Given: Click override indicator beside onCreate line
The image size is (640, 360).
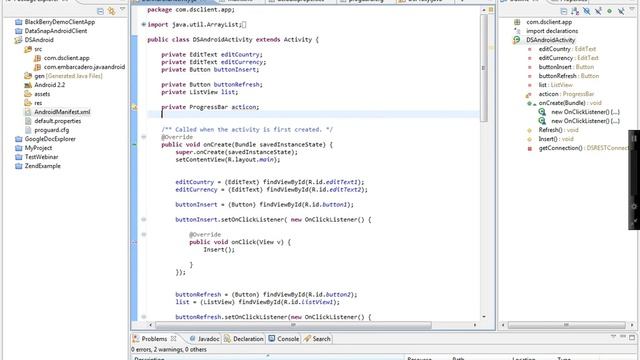Looking at the screenshot, I should coord(134,144).
